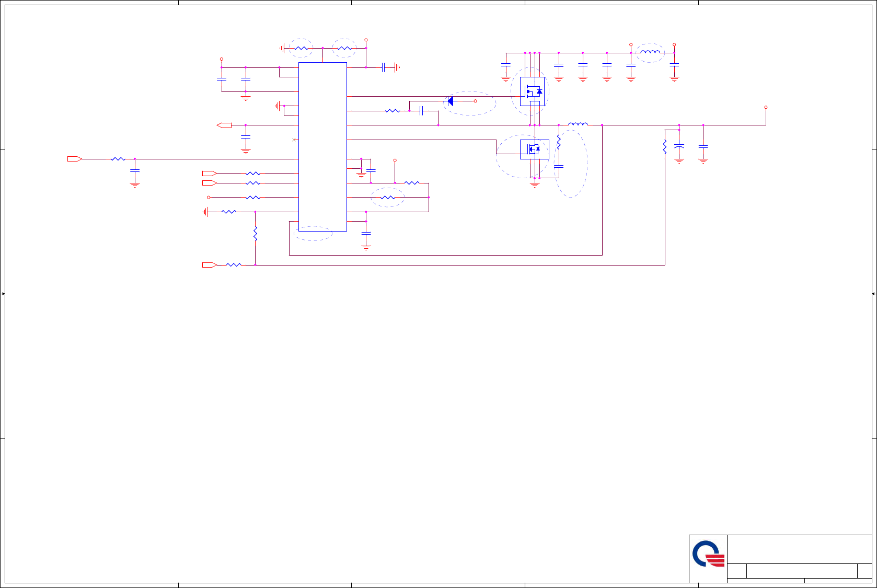This screenshot has height=588, width=877.
Task: Select the snubber capacitor below the vertical resistor
Action: pyautogui.click(x=559, y=166)
